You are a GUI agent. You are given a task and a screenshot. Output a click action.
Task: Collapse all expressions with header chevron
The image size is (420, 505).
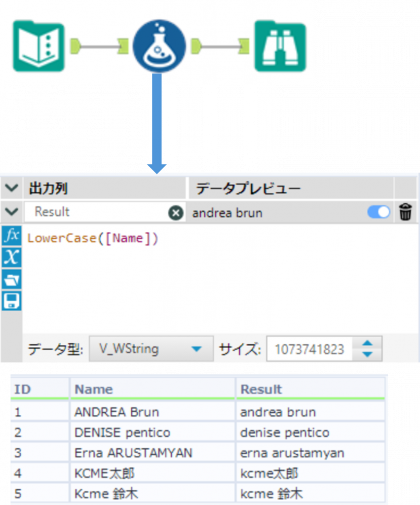12,188
